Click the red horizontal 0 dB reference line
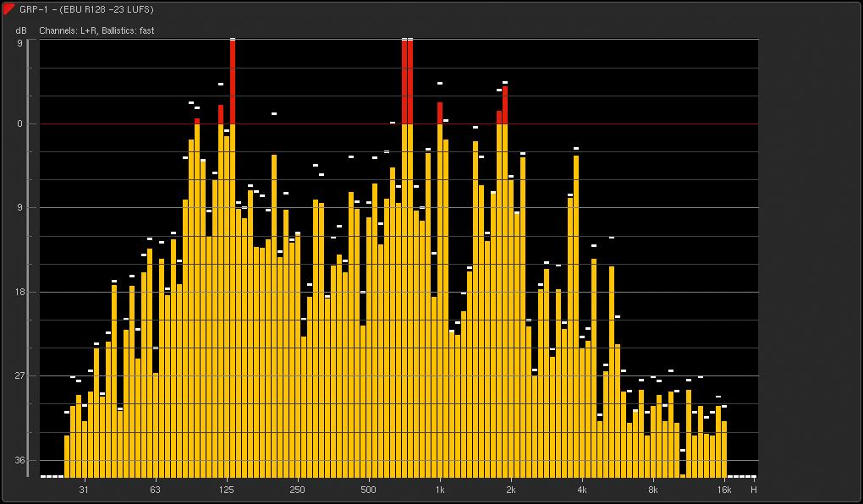This screenshot has height=504, width=863. point(399,123)
